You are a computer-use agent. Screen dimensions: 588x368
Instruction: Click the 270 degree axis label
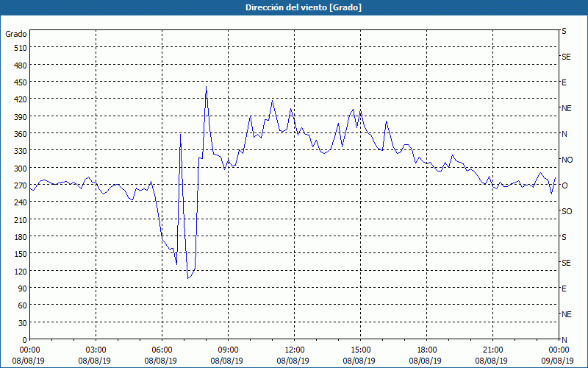(x=21, y=185)
